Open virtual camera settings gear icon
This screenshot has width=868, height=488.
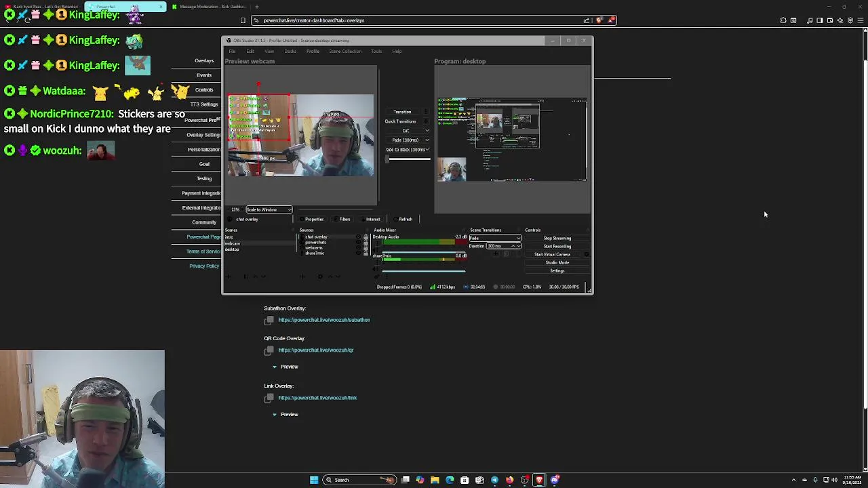(x=586, y=254)
